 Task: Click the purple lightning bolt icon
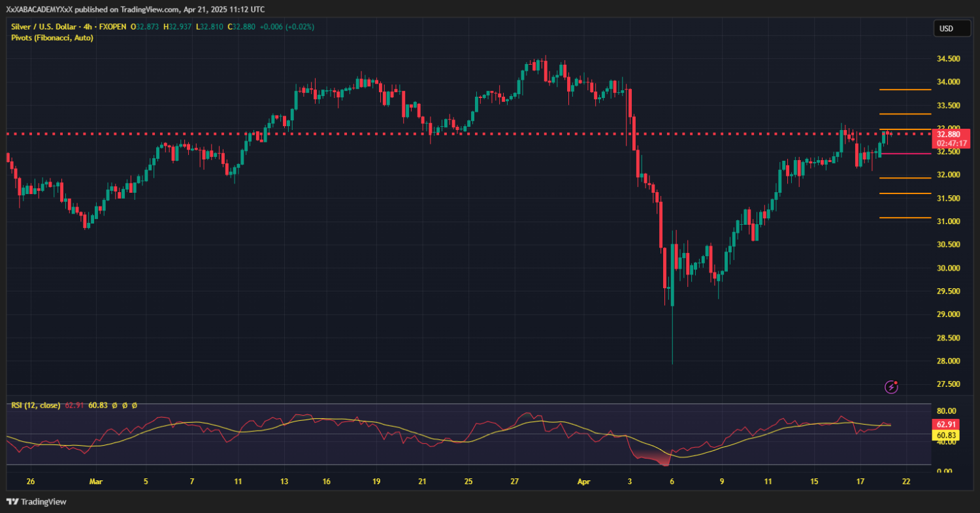tap(892, 387)
